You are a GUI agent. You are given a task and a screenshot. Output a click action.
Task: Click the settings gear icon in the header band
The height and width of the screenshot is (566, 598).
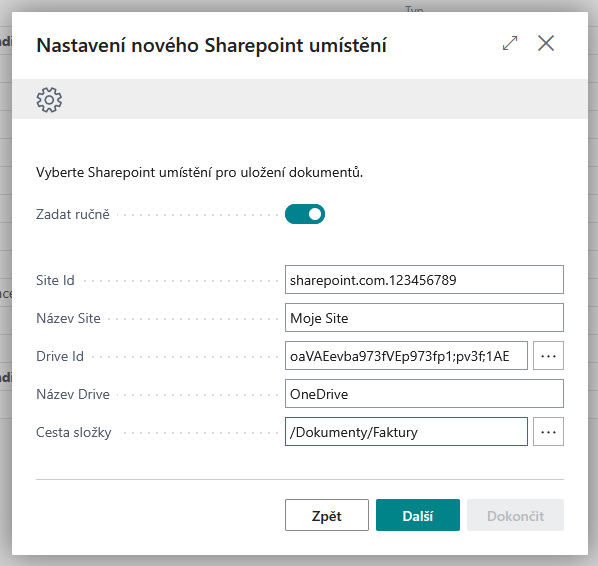pyautogui.click(x=49, y=100)
